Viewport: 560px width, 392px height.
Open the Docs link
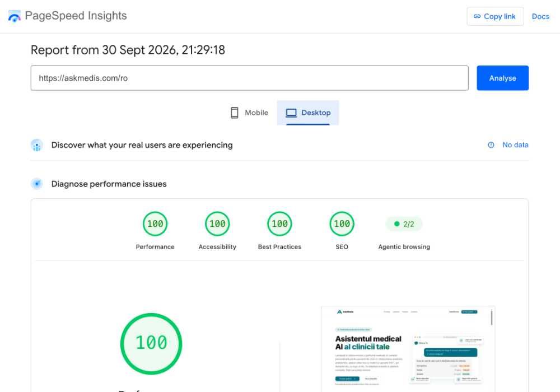pyautogui.click(x=540, y=16)
